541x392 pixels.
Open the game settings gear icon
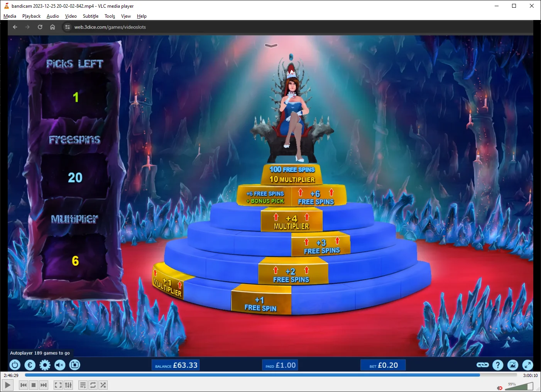pos(45,365)
